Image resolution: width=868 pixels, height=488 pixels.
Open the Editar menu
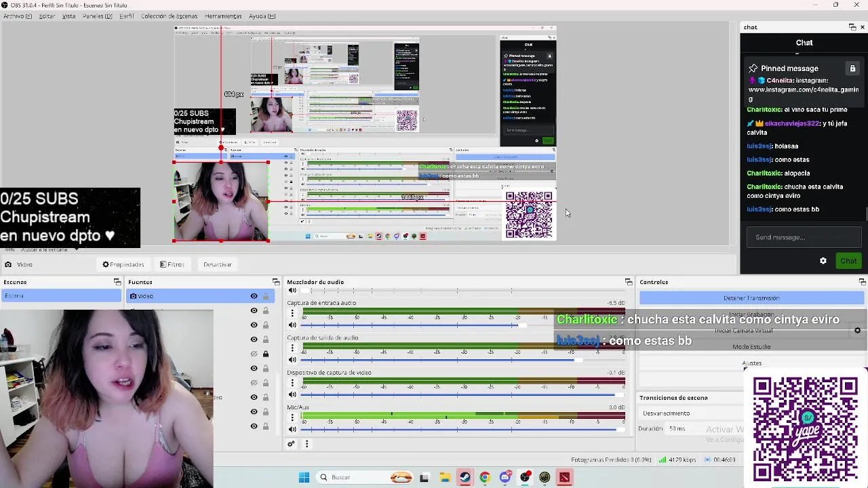click(47, 16)
